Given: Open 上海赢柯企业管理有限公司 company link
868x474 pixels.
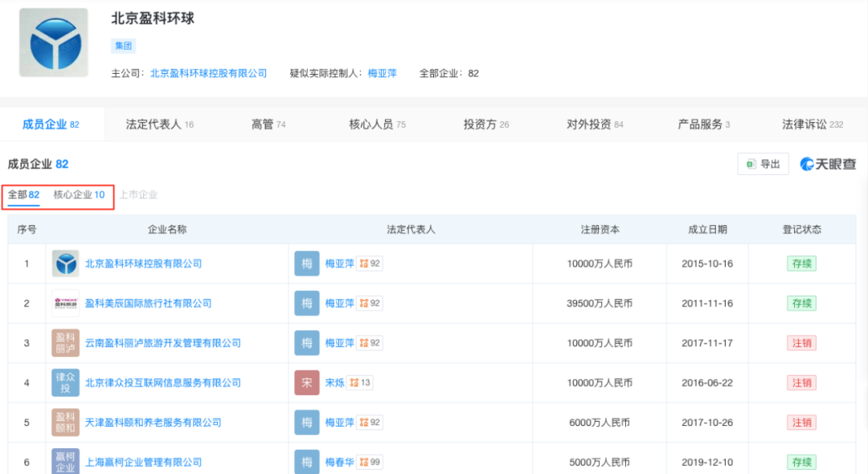Looking at the screenshot, I should coord(143,462).
